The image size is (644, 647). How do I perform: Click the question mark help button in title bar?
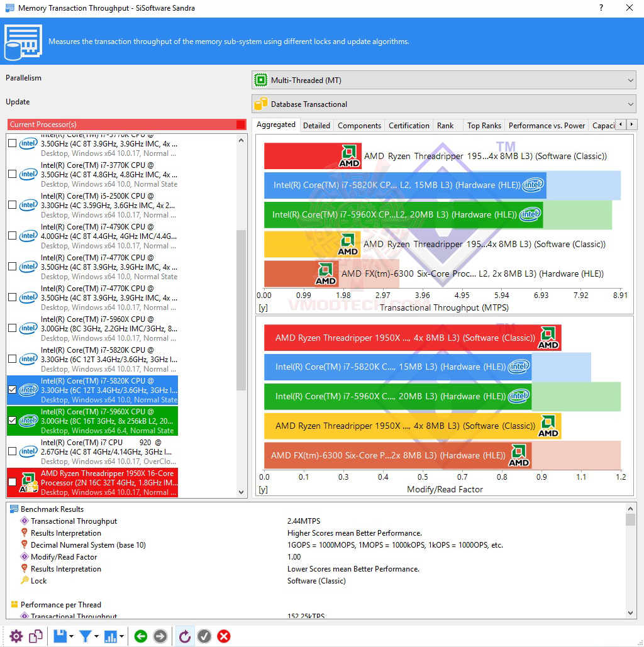(601, 8)
